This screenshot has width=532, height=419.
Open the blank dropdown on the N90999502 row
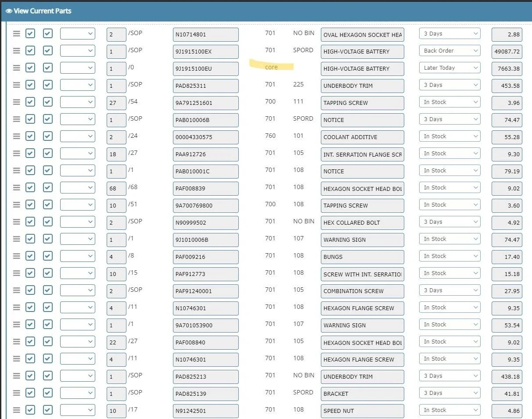pyautogui.click(x=78, y=222)
